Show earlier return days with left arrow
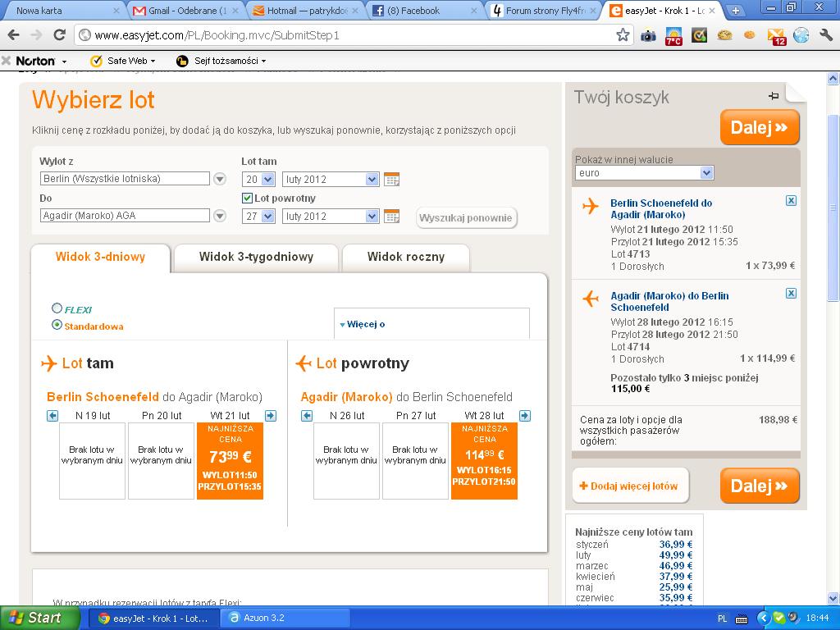 [307, 416]
